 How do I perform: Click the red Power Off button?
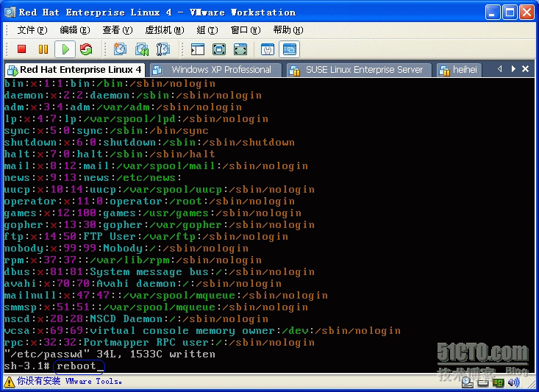(21, 49)
